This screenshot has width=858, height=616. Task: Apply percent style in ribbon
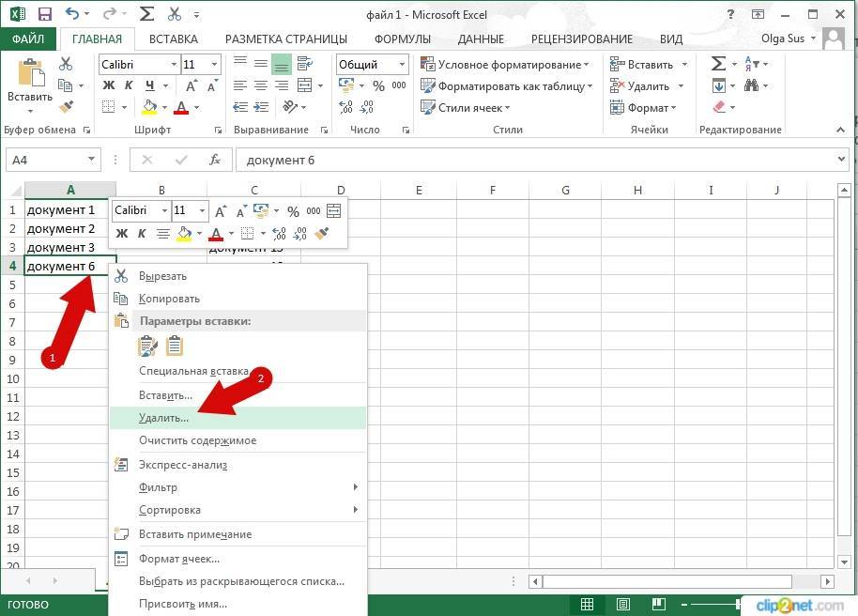point(378,86)
